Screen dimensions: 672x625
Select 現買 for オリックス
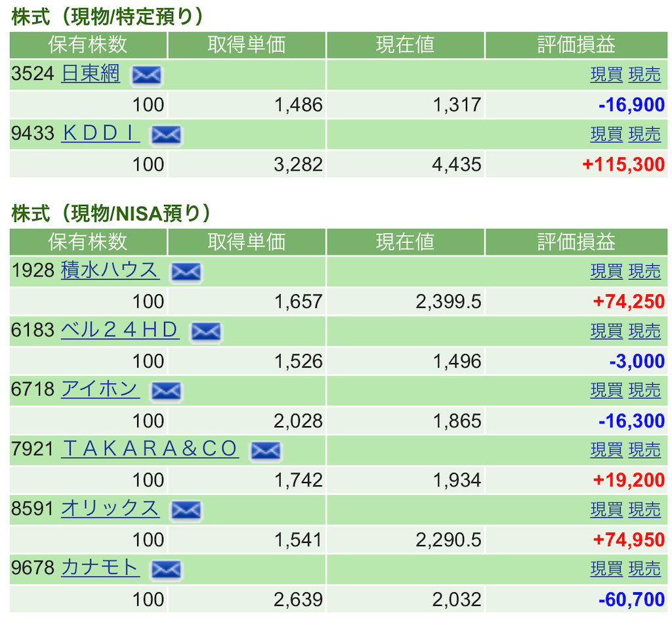pyautogui.click(x=606, y=509)
